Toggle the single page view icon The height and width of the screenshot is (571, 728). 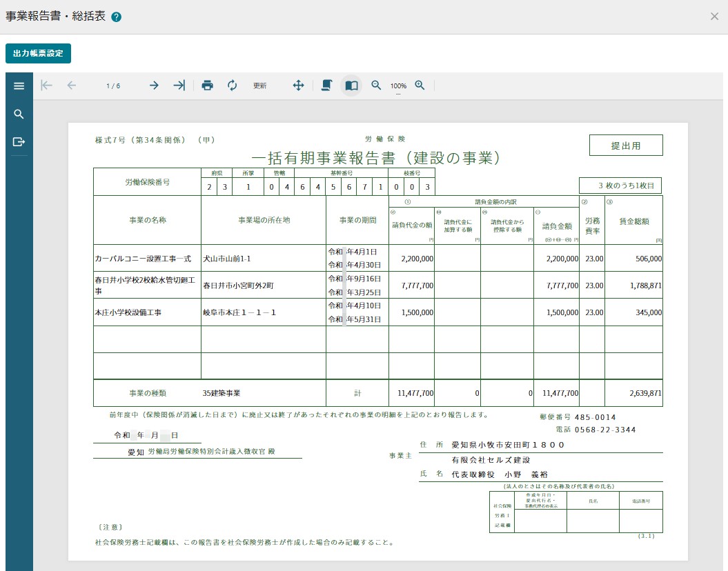(351, 86)
